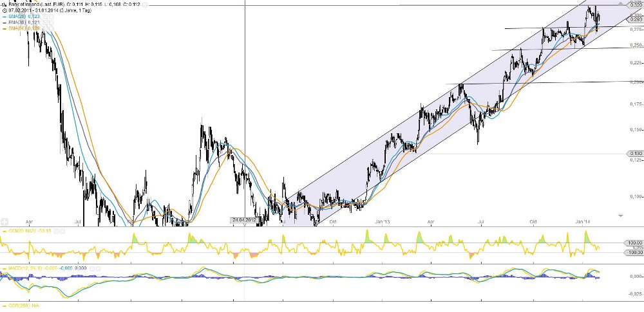The height and width of the screenshot is (312, 644).
Task: Open settings icon of the CCI(20) indicator
Action: (56, 231)
